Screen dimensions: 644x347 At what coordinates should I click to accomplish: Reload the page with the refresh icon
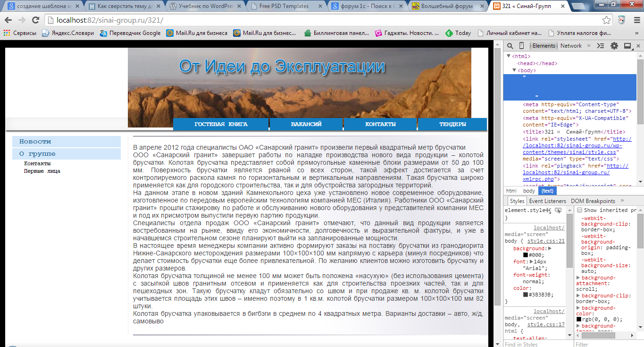(35, 20)
